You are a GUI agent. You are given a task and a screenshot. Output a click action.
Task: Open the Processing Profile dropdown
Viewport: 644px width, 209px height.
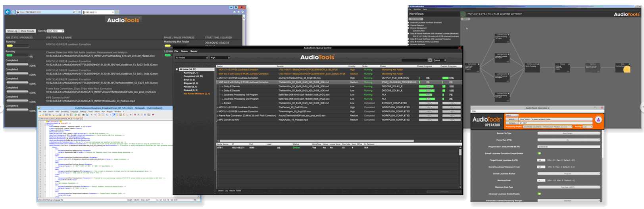[547, 127]
